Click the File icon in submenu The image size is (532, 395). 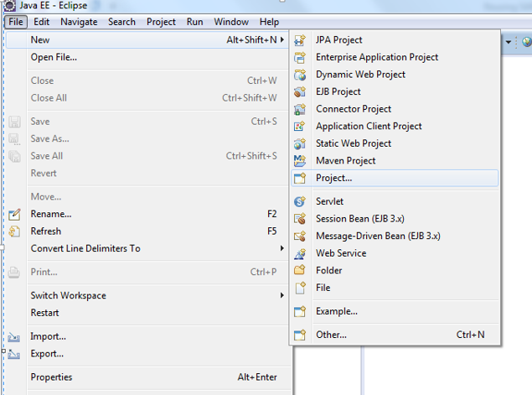point(300,288)
